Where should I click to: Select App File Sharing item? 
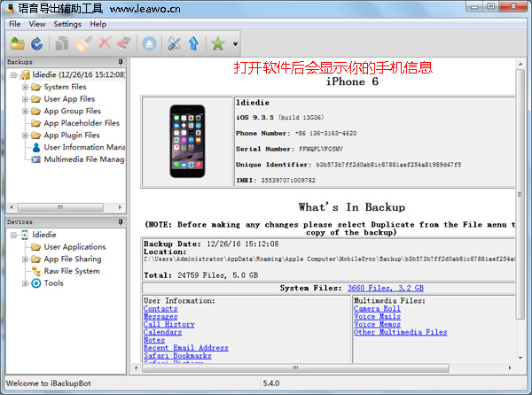(73, 259)
